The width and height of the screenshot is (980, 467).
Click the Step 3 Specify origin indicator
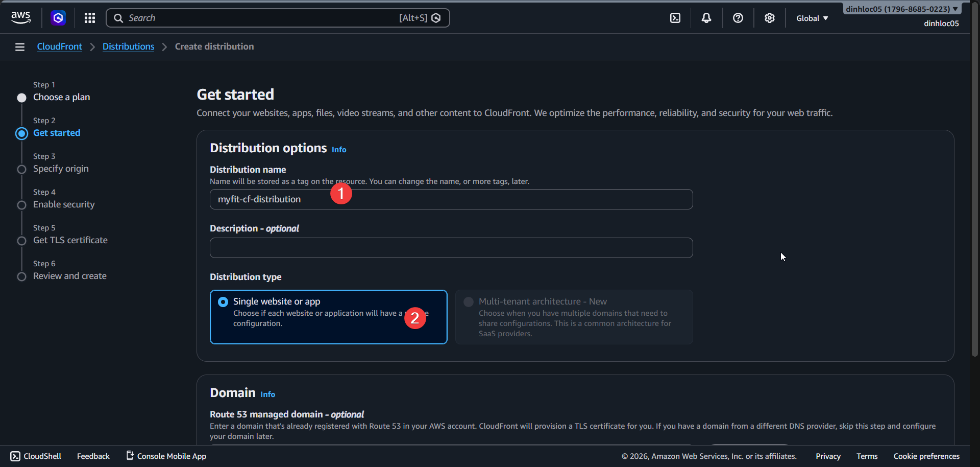click(x=21, y=169)
